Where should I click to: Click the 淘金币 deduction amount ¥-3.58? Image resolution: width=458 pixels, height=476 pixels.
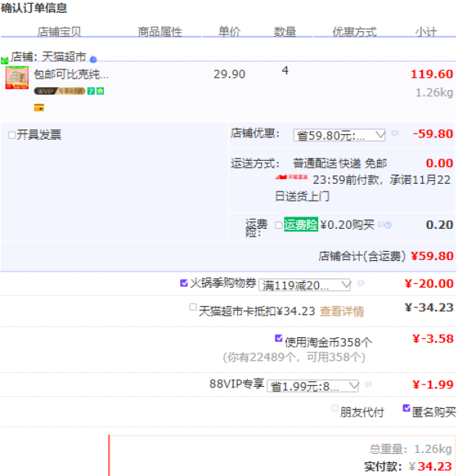[x=433, y=339]
